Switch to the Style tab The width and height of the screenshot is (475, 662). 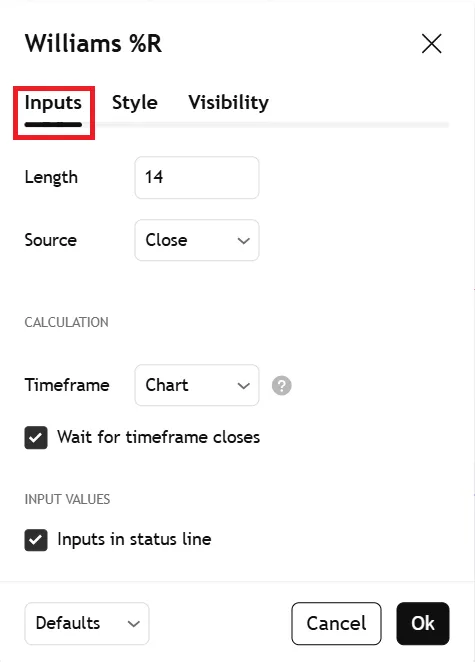(x=135, y=103)
